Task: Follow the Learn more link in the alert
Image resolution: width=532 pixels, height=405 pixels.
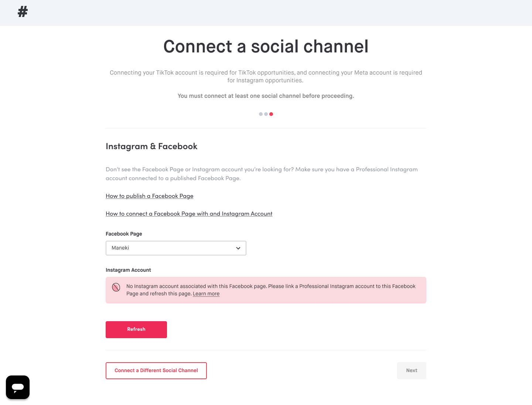Action: click(206, 294)
